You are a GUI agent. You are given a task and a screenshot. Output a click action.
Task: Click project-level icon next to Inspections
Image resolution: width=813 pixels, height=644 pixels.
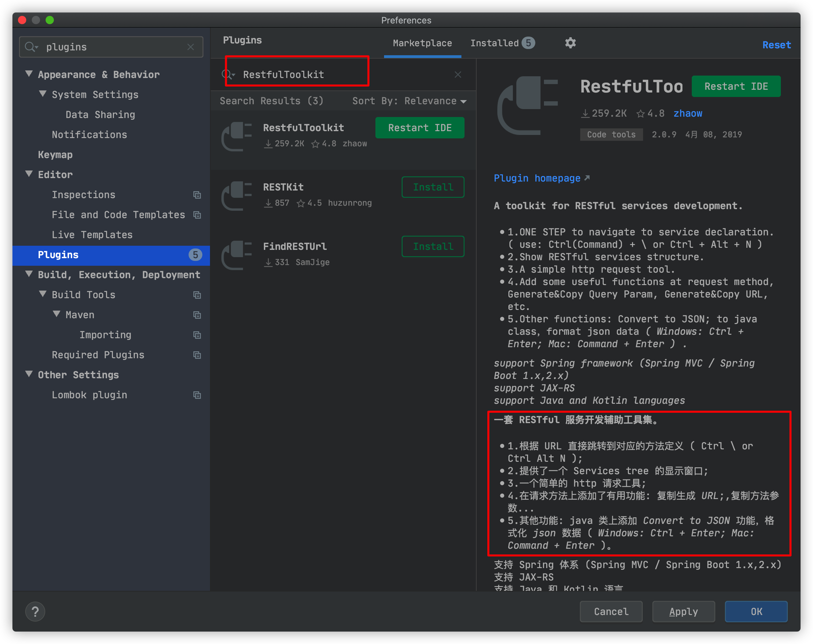pyautogui.click(x=197, y=195)
